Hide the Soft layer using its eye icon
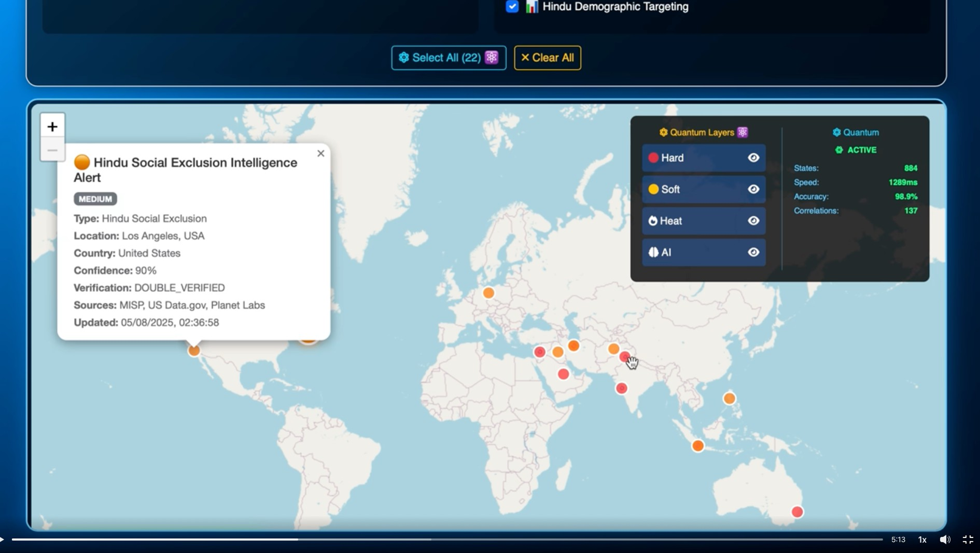Screen dimensions: 980x553 [x=753, y=190]
